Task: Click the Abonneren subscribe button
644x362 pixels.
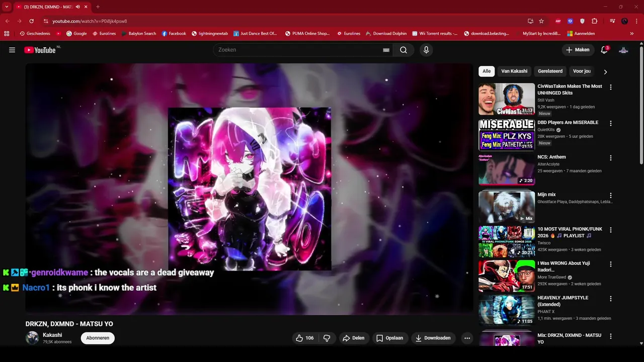Action: [x=98, y=338]
